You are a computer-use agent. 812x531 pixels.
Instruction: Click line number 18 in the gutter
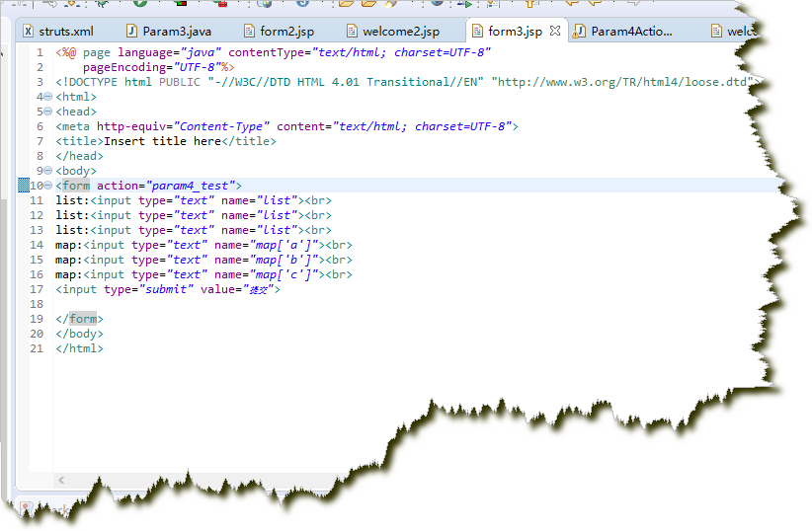coord(37,304)
